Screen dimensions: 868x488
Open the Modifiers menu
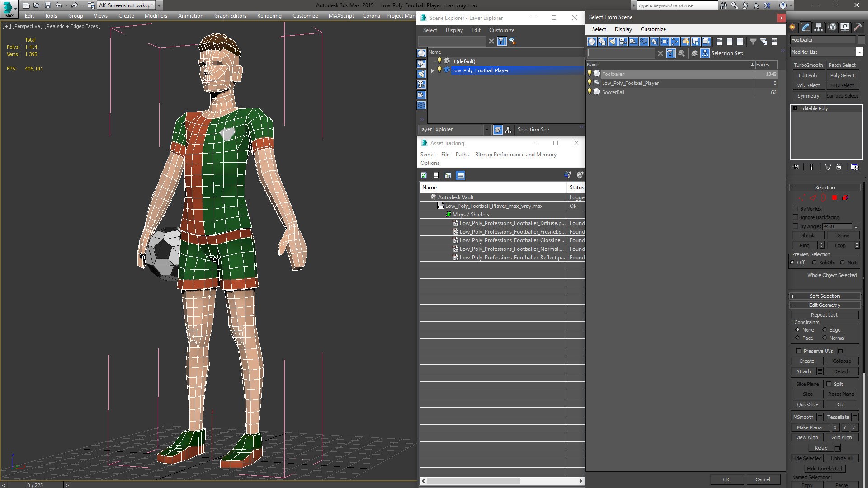coord(156,15)
